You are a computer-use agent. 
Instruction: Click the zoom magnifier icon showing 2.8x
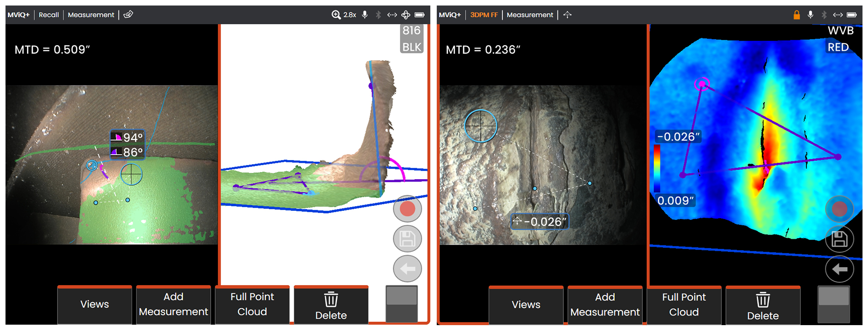click(x=336, y=15)
